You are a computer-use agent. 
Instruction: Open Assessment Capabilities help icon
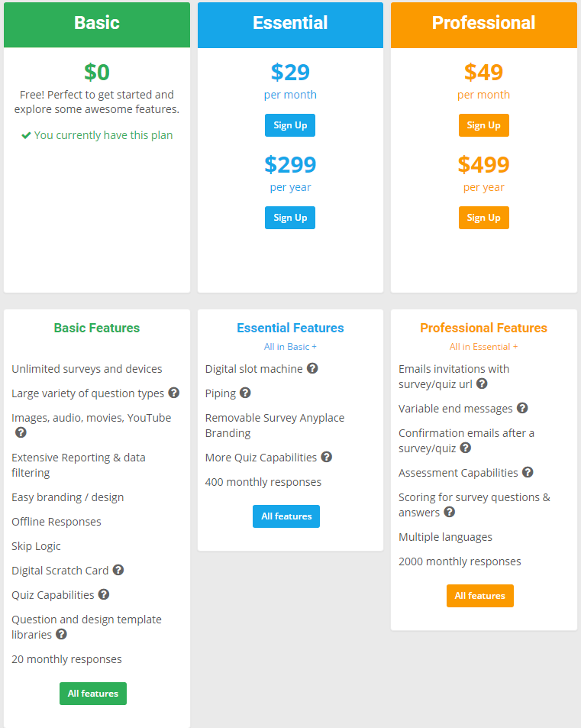coord(528,472)
